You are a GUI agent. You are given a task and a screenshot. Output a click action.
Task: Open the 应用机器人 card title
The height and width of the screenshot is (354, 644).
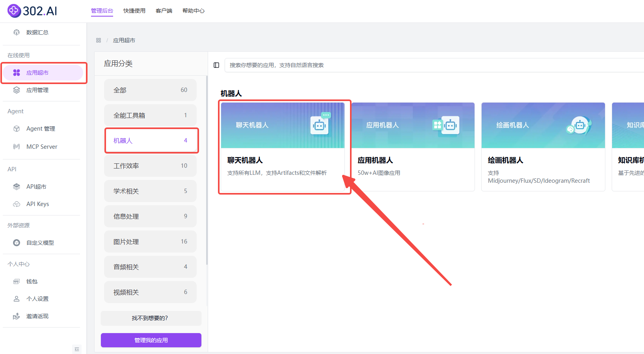pos(375,160)
